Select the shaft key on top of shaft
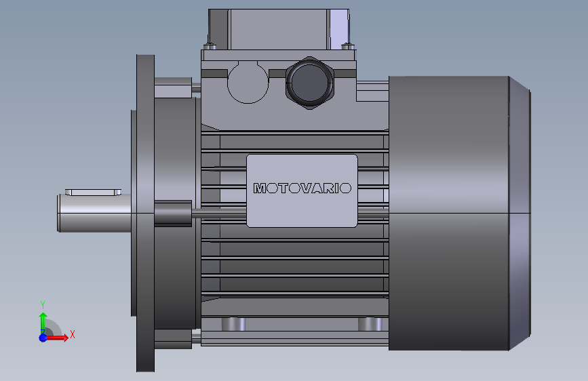This screenshot has width=588, height=381. coord(93,193)
